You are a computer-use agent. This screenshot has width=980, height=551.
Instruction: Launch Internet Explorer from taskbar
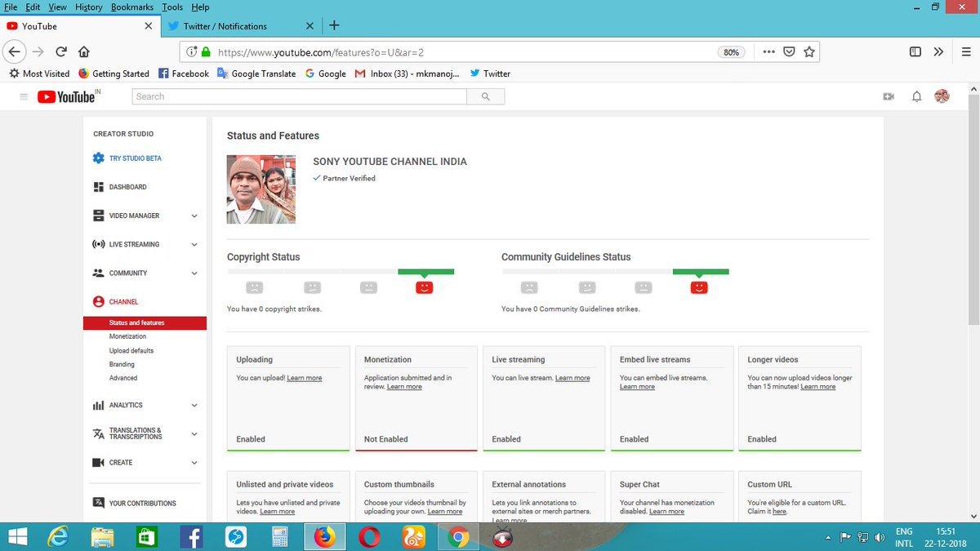coord(59,537)
